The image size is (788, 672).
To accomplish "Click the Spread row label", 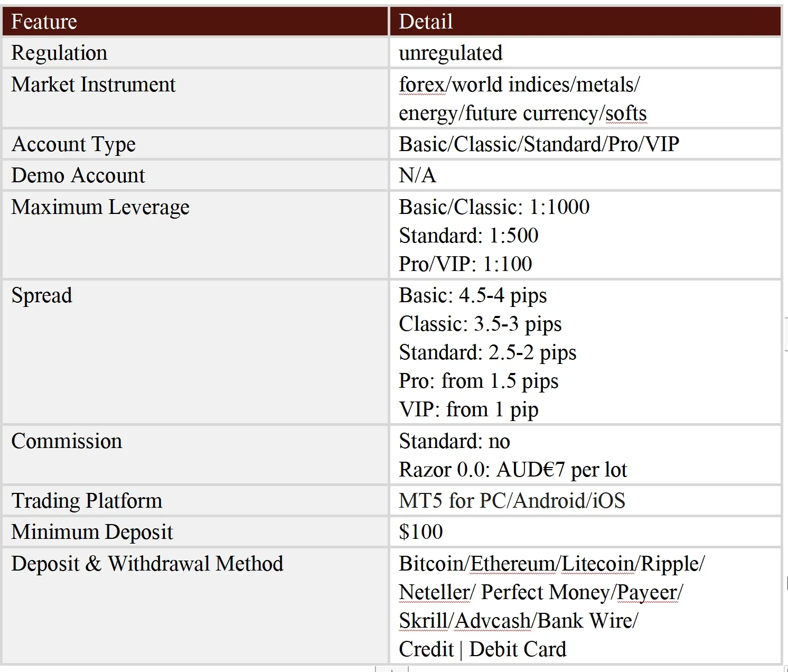I will [x=42, y=295].
